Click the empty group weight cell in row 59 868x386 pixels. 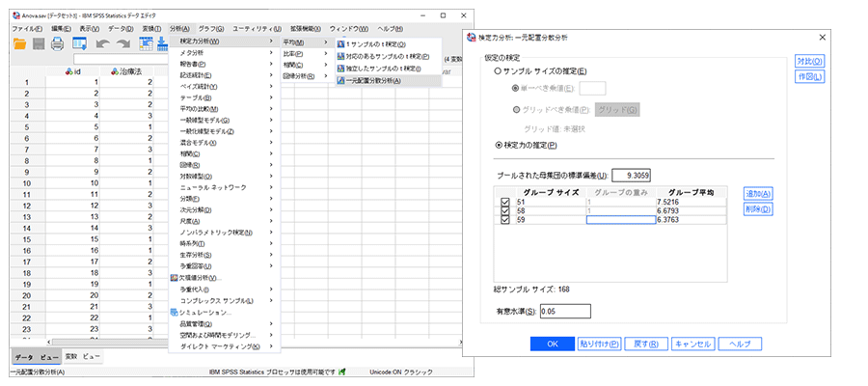(621, 220)
